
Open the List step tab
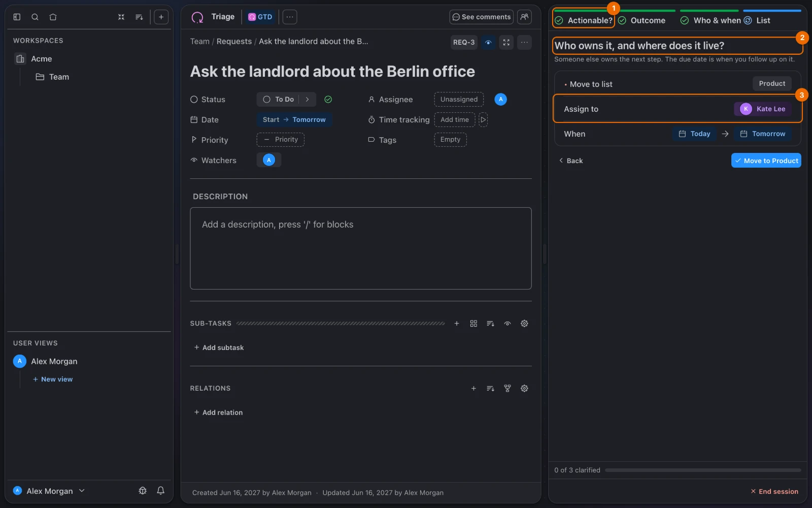click(757, 20)
